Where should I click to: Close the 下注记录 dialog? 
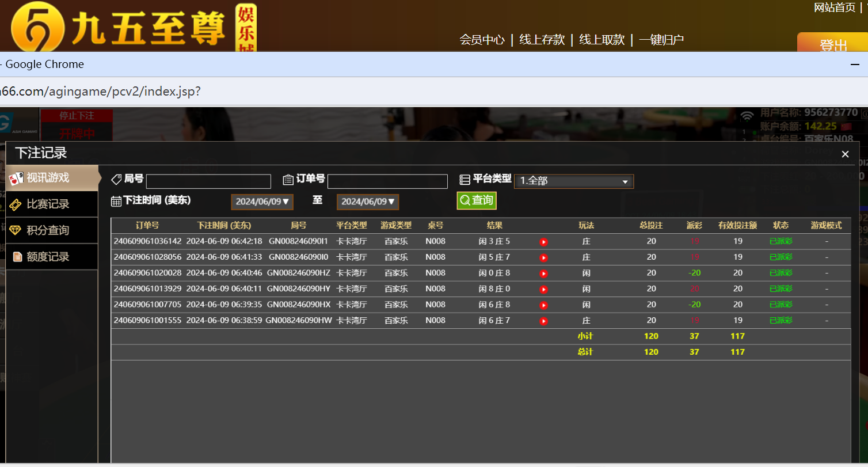(845, 154)
